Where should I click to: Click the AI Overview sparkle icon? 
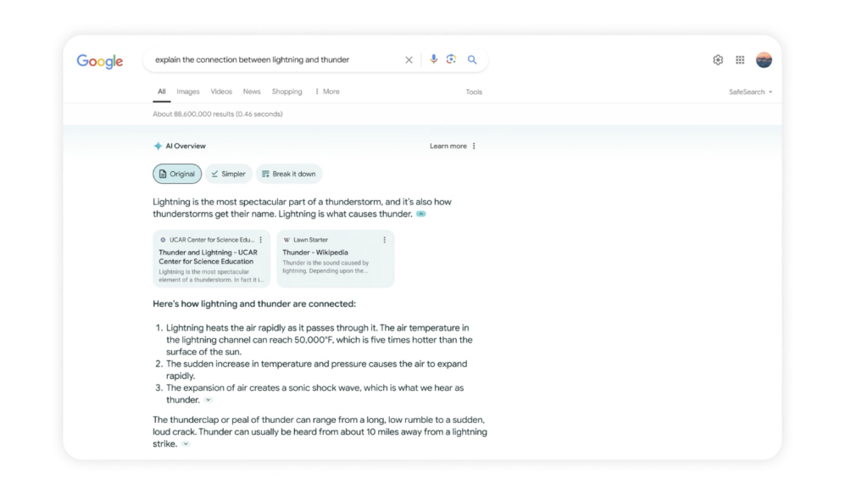(x=158, y=146)
